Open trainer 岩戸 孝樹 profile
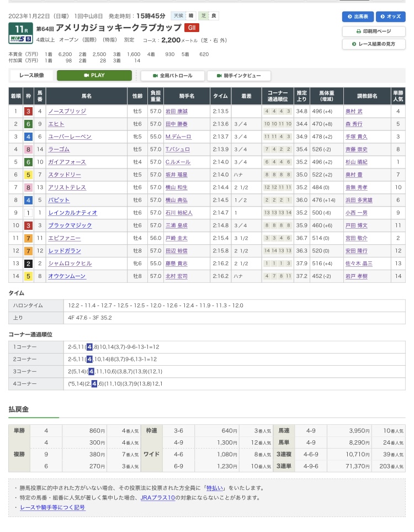The width and height of the screenshot is (414, 532). click(357, 276)
